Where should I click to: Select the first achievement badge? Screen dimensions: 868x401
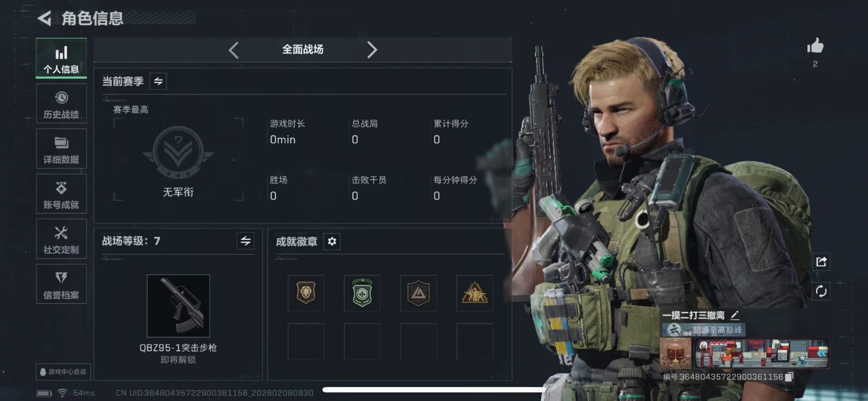pyautogui.click(x=306, y=293)
